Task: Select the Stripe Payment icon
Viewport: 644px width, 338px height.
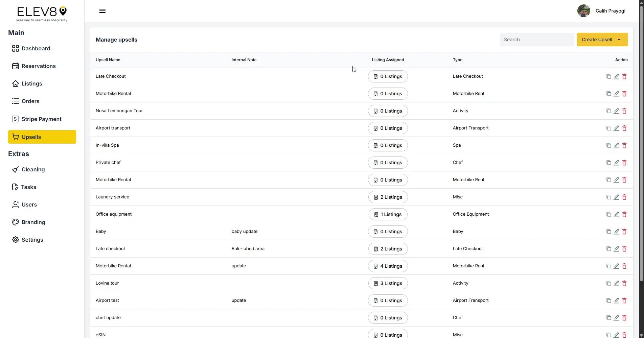Action: (x=15, y=119)
